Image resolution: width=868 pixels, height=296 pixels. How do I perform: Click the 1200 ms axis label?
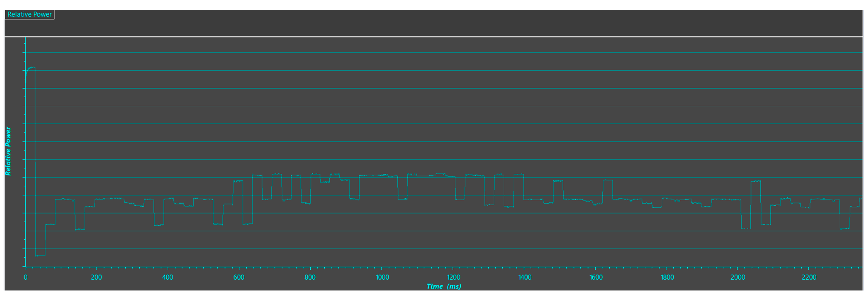click(454, 278)
